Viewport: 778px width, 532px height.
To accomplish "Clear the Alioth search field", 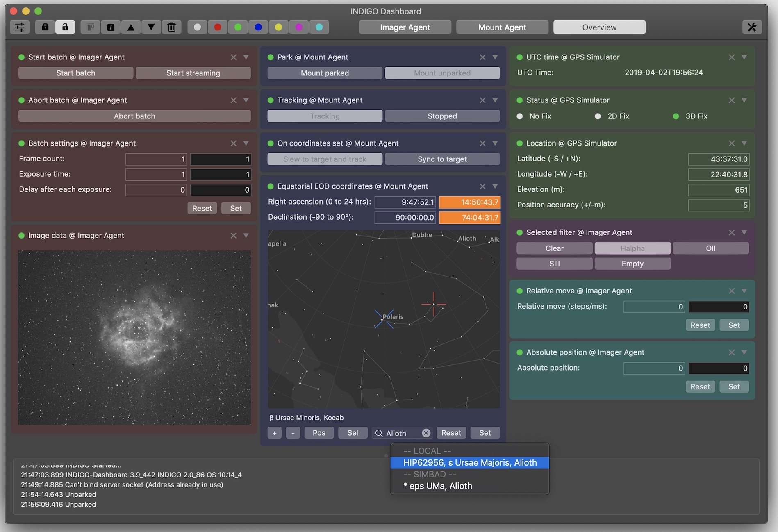I will (x=426, y=433).
